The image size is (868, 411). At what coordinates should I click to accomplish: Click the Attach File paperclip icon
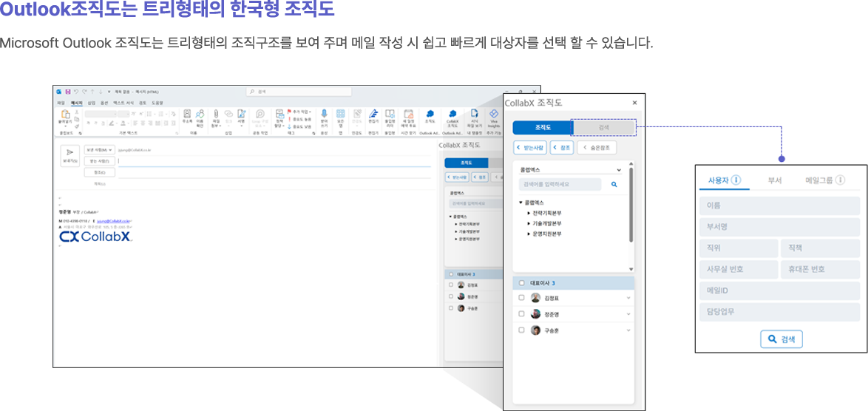click(x=216, y=113)
